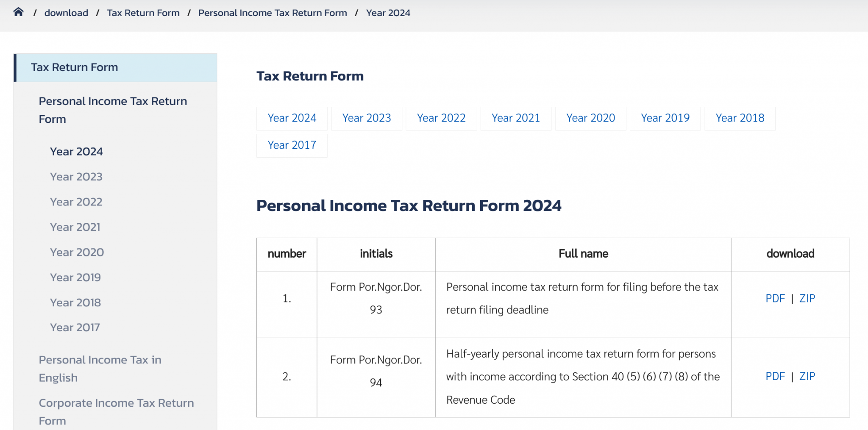Select the Year 2020 tab
Image resolution: width=868 pixels, height=430 pixels.
pyautogui.click(x=590, y=118)
